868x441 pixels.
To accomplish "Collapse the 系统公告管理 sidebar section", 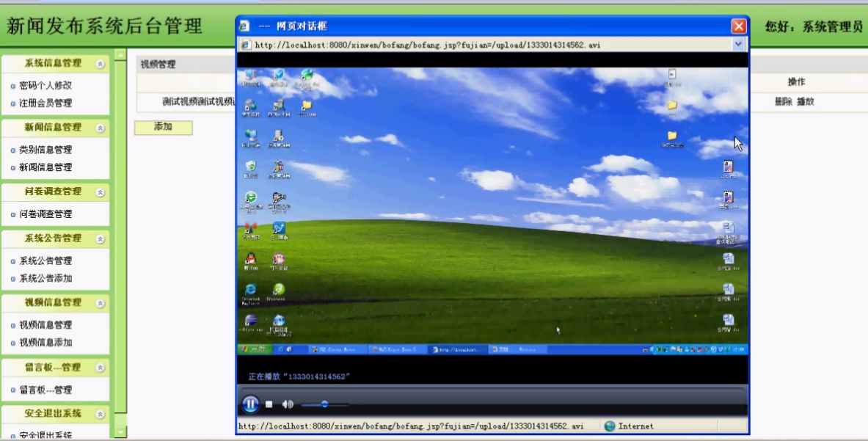I will (x=101, y=239).
